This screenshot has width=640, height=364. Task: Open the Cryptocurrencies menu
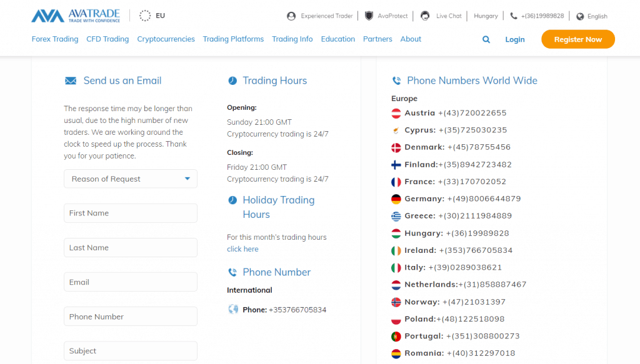(x=166, y=39)
